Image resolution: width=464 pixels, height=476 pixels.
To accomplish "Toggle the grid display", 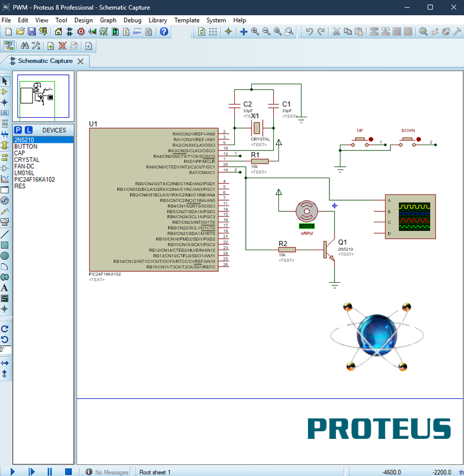I will pyautogui.click(x=213, y=32).
